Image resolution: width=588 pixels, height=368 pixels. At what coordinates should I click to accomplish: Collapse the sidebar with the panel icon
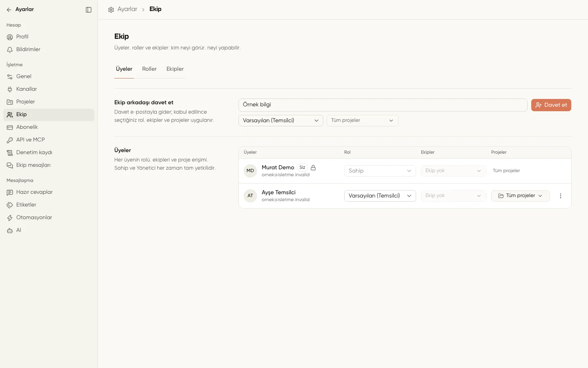click(89, 10)
